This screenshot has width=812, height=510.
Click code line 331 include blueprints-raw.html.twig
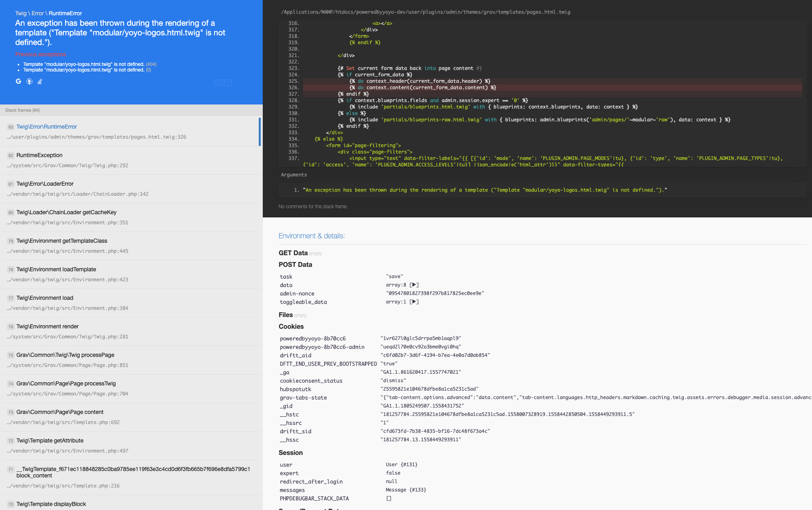[540, 120]
